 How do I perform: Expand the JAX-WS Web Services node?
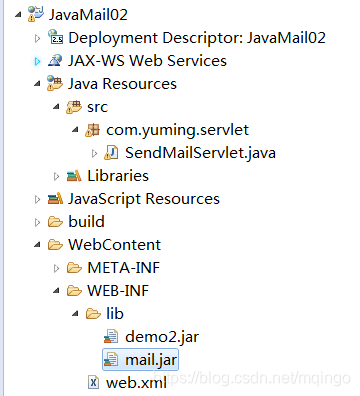tap(37, 61)
